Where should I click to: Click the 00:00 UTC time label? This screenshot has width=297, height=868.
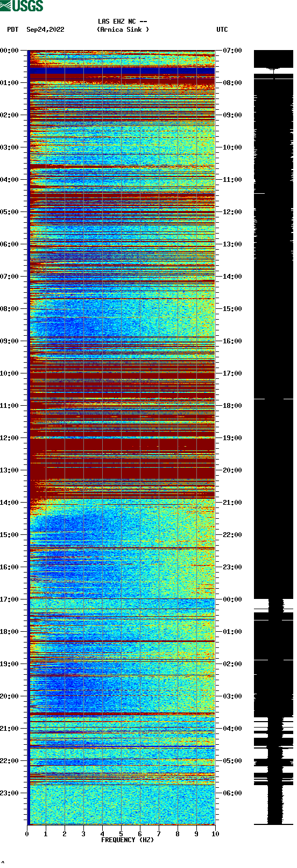232,599
